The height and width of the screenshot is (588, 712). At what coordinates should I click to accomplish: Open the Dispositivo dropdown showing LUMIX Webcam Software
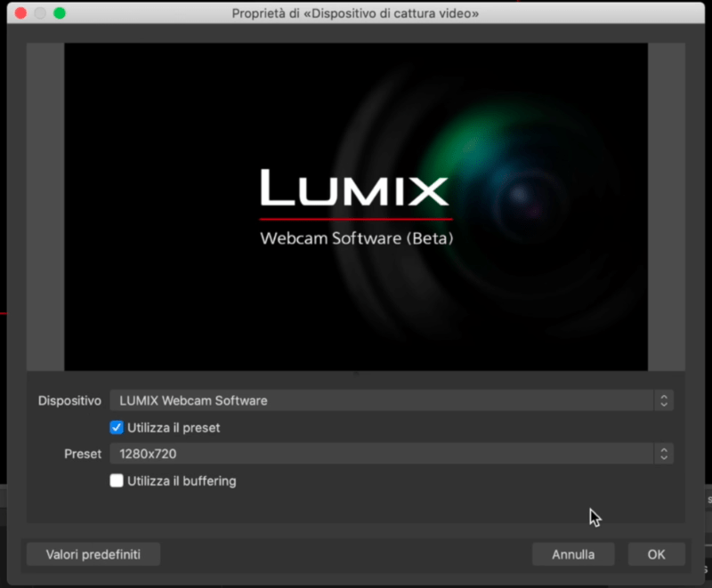pos(392,400)
